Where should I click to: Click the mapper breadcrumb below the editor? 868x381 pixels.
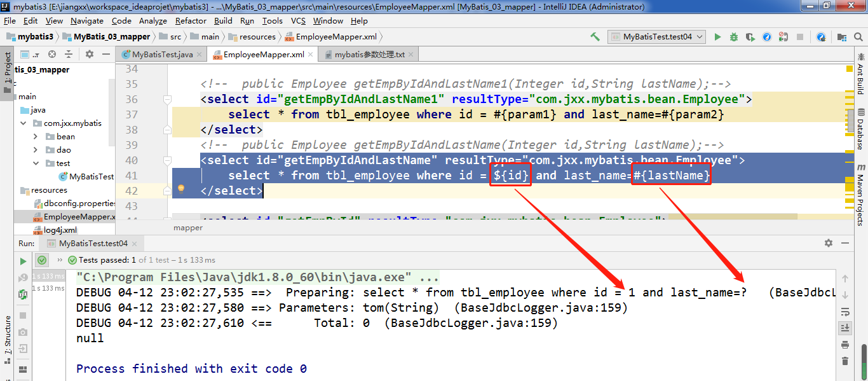188,227
